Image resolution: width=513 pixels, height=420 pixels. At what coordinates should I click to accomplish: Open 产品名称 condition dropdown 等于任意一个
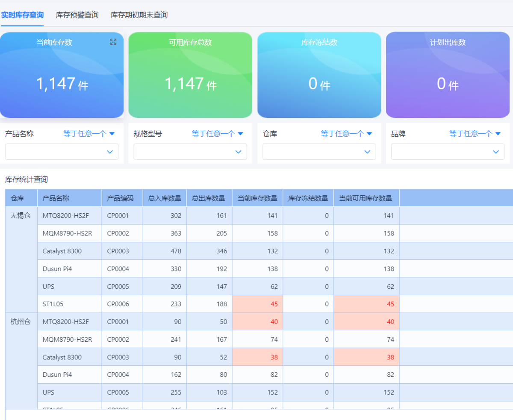coord(89,134)
